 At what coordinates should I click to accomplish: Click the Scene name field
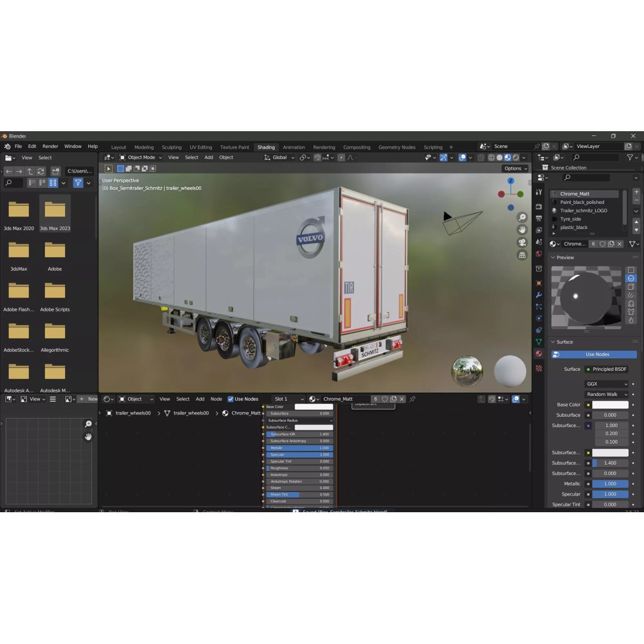(x=513, y=147)
